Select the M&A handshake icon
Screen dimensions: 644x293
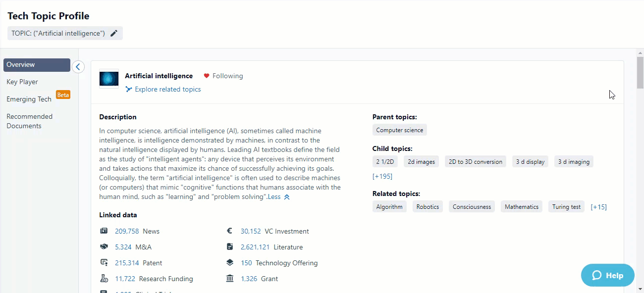pos(104,246)
